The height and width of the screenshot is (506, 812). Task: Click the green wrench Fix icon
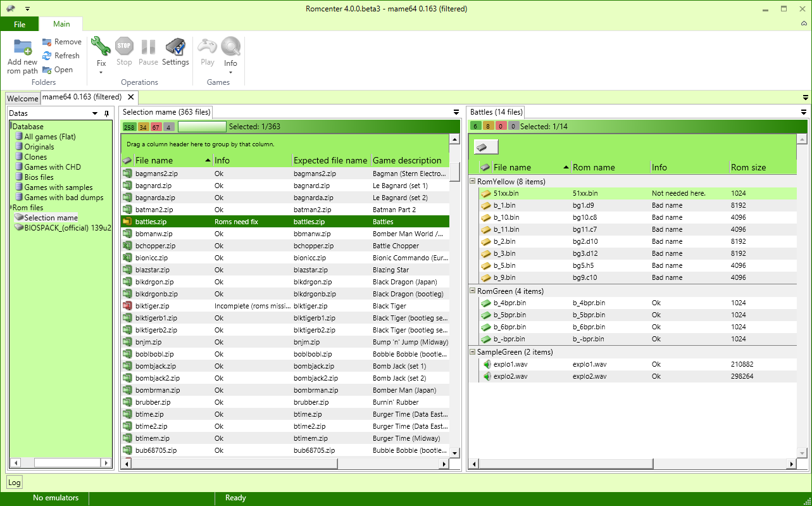101,46
